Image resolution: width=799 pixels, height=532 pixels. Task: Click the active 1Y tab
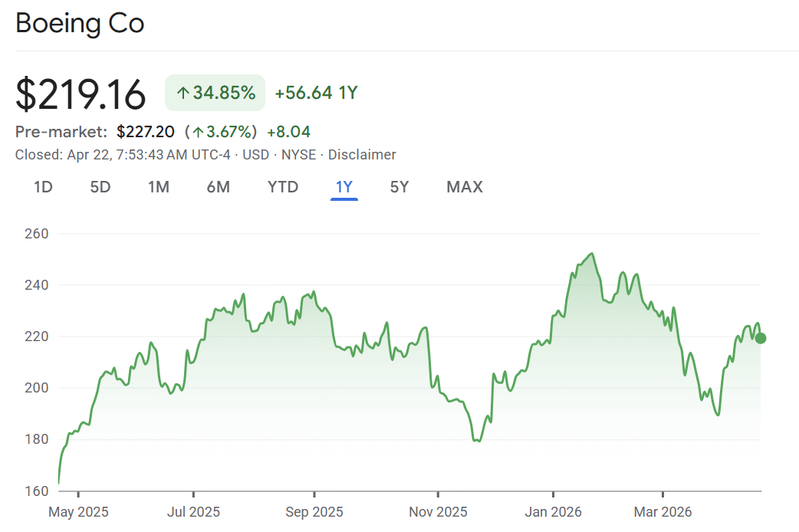coord(344,187)
